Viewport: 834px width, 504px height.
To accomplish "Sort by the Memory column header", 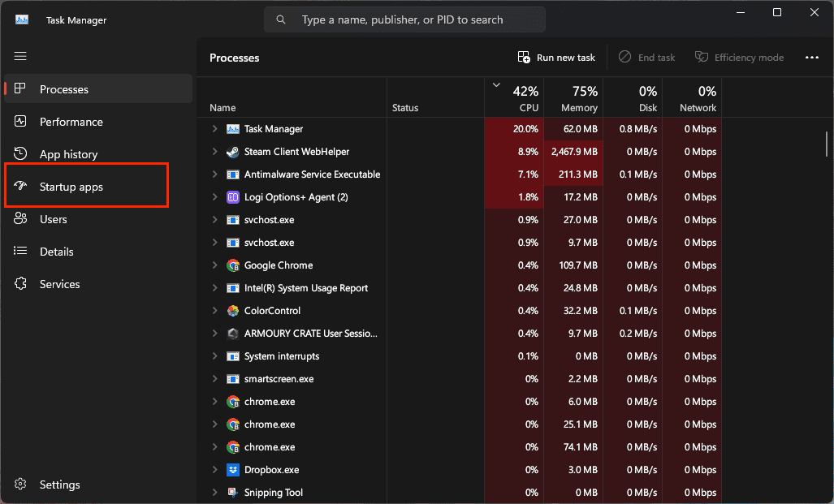I will (x=573, y=98).
